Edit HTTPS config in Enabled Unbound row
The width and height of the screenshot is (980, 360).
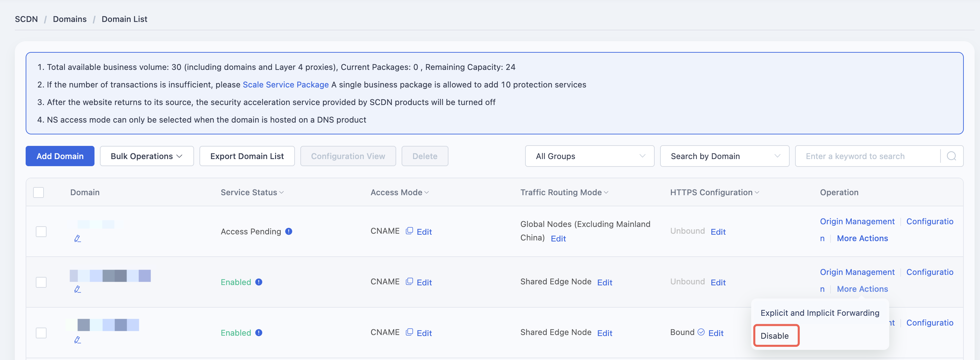718,282
